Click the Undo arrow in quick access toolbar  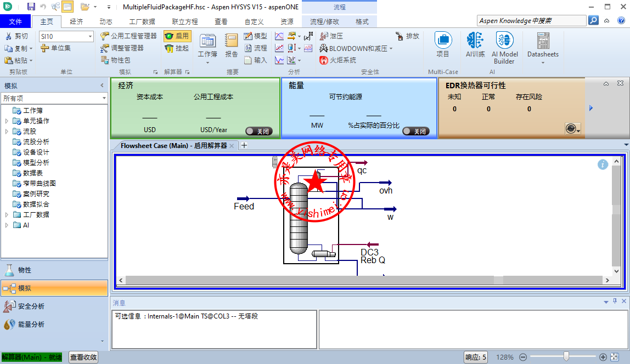(x=43, y=7)
